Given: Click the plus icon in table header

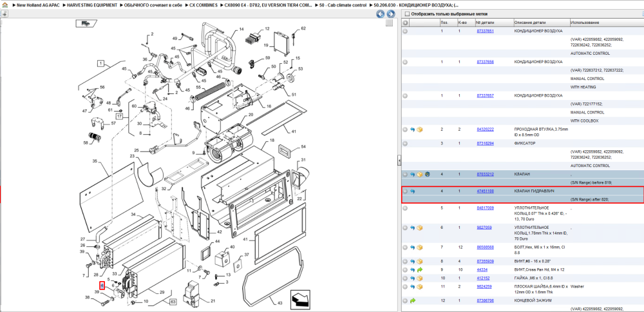Looking at the screenshot, I should [x=405, y=23].
